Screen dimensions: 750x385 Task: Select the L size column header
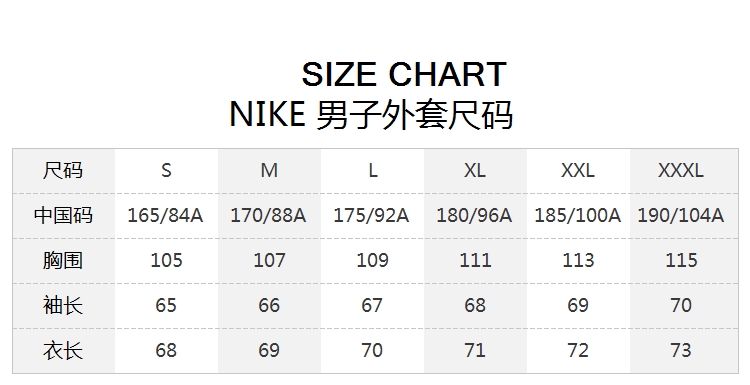tap(372, 171)
